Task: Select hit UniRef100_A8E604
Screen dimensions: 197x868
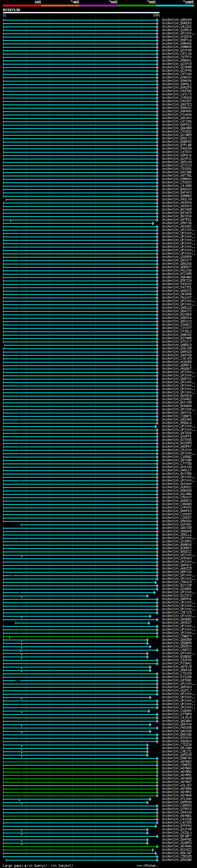Action: point(177,318)
